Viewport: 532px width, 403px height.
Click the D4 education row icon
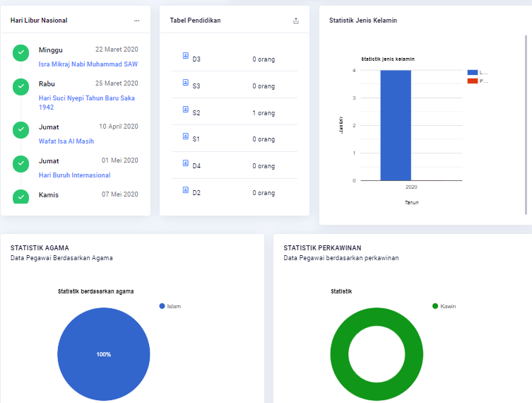186,163
